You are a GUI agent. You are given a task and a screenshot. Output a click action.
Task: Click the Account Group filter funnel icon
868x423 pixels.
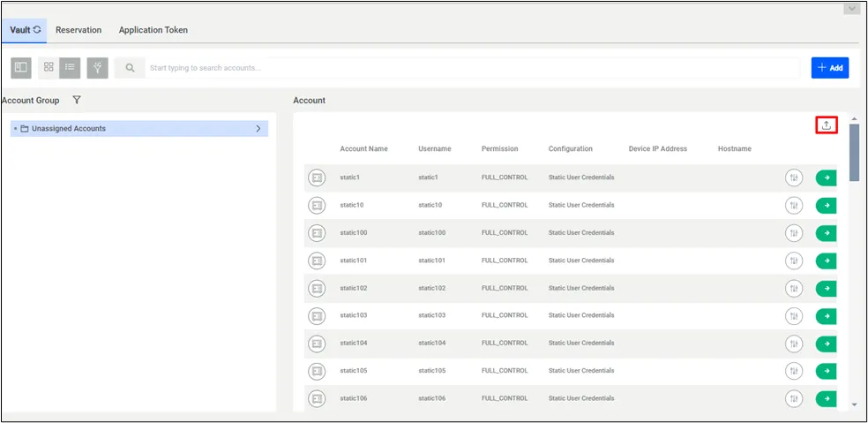(x=77, y=101)
